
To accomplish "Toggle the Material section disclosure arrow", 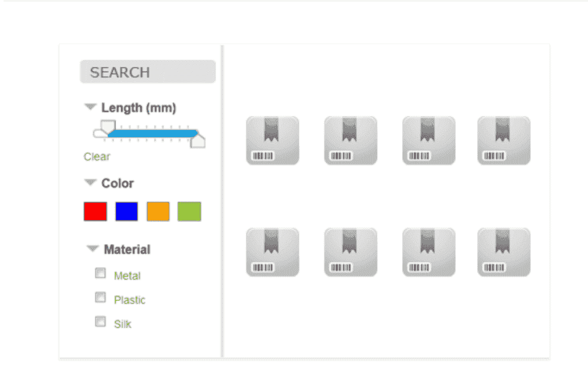I will (x=93, y=249).
